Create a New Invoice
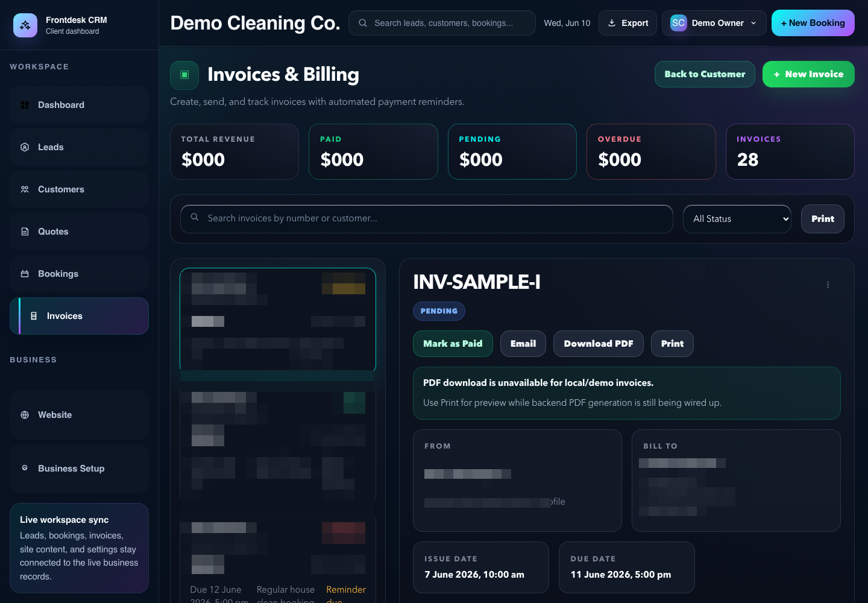868x603 pixels. coord(808,74)
